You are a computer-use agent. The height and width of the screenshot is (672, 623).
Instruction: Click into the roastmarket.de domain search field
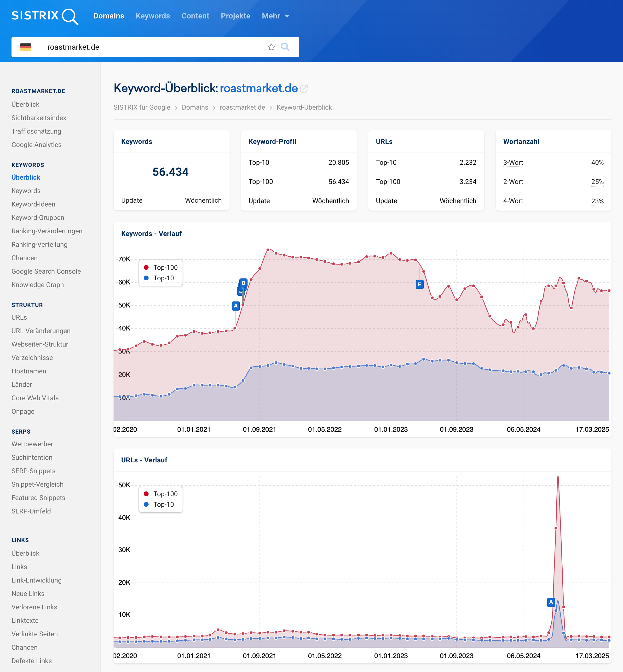coord(152,47)
